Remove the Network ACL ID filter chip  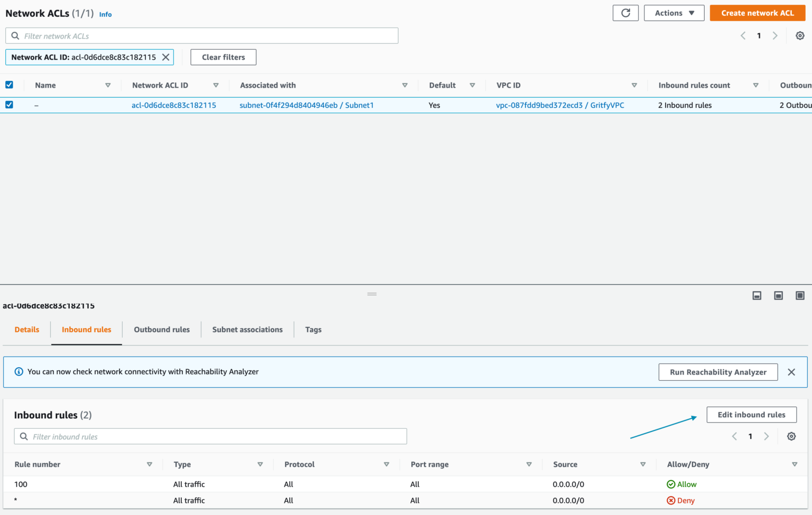coord(165,57)
